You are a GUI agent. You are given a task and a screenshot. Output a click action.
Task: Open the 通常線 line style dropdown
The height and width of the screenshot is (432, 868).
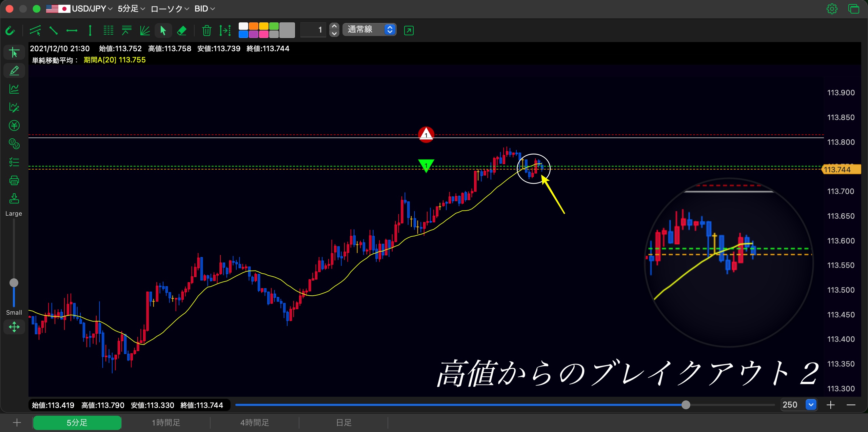[369, 30]
